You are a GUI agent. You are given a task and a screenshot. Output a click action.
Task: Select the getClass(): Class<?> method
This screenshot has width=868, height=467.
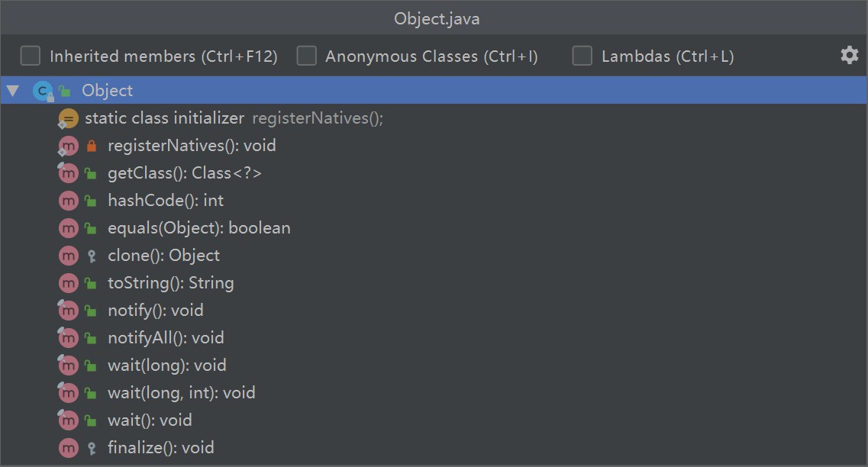(x=184, y=173)
